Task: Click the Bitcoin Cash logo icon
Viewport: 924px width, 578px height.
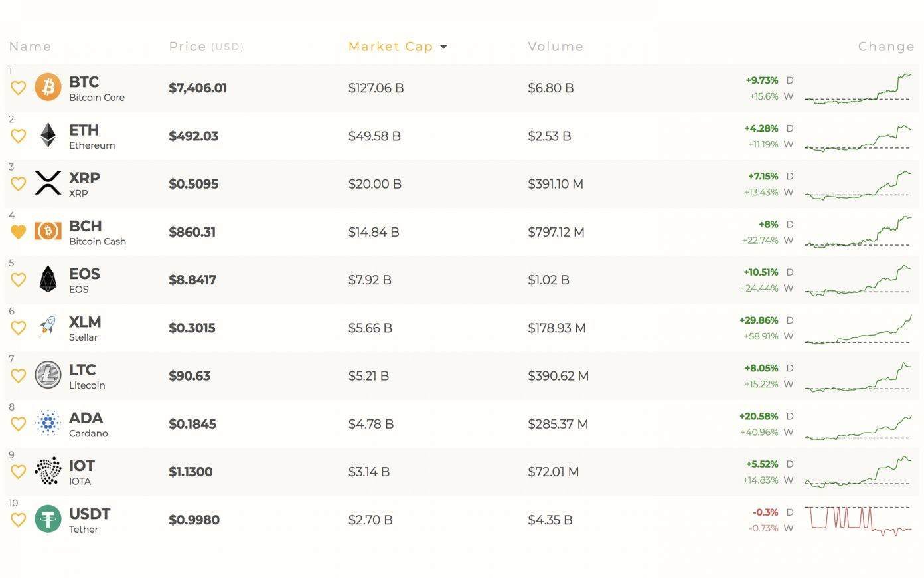Action: coord(48,231)
